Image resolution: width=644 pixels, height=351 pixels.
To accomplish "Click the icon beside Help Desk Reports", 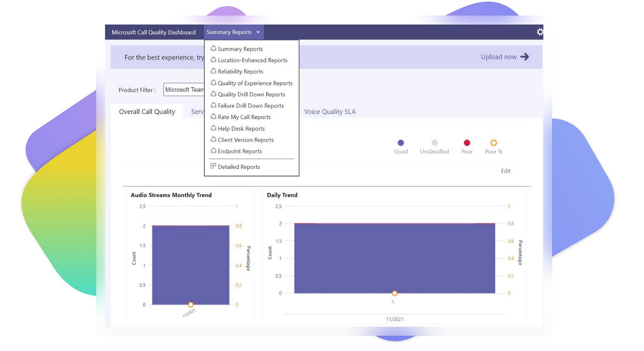I will pos(213,128).
